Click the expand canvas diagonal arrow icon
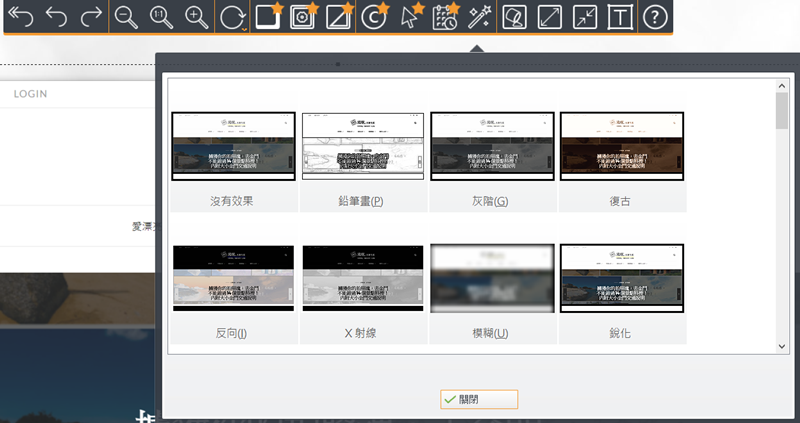800x423 pixels. [550, 17]
